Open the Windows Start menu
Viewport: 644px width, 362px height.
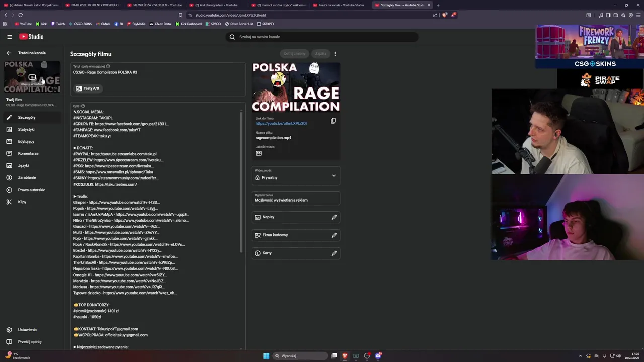click(x=266, y=356)
